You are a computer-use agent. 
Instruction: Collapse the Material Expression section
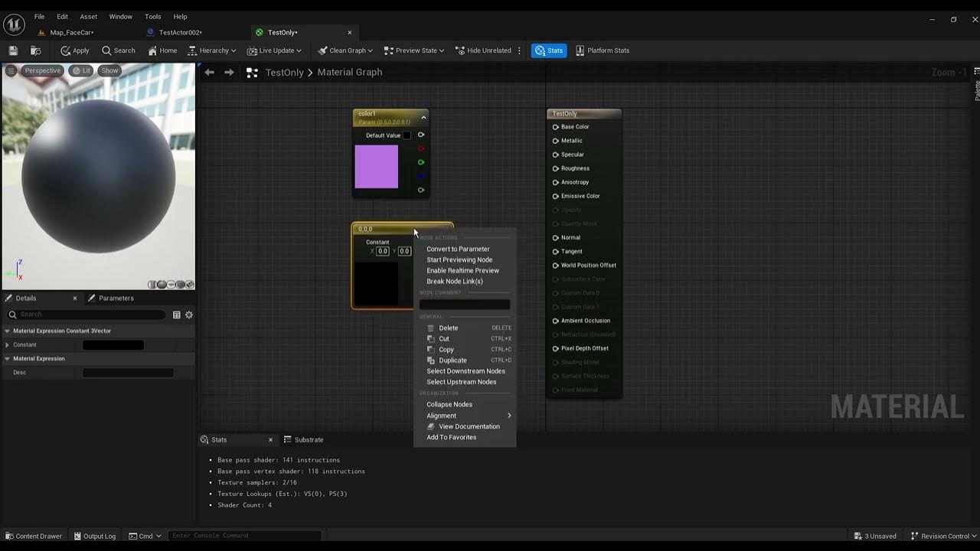click(8, 359)
